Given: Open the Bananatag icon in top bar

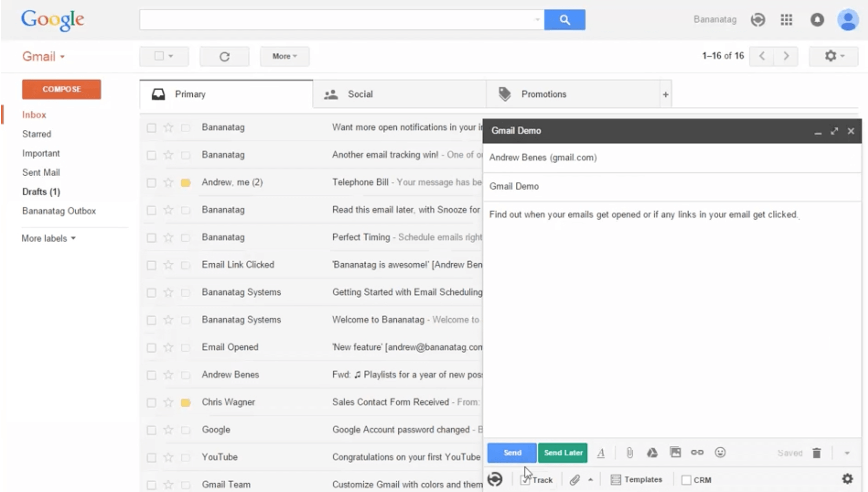Looking at the screenshot, I should (758, 20).
